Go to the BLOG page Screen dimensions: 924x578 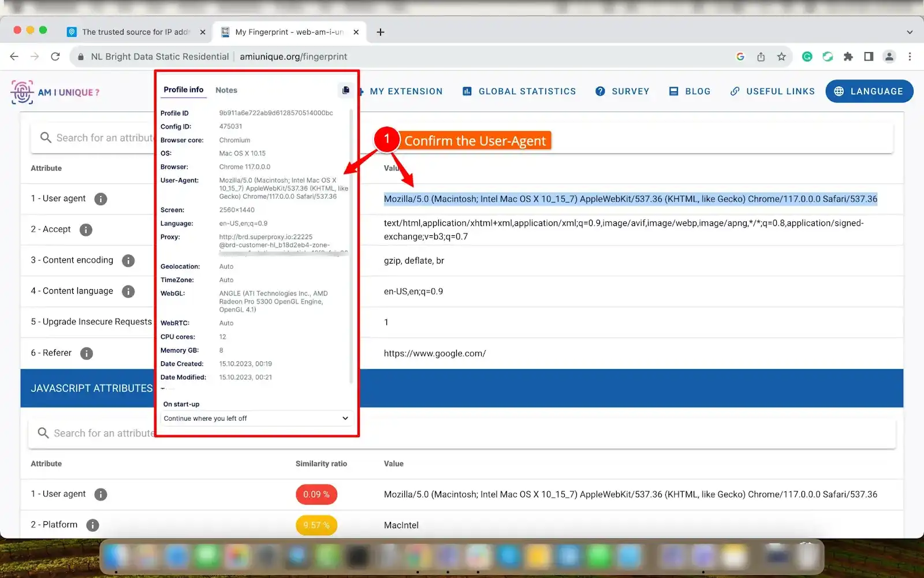(x=690, y=91)
